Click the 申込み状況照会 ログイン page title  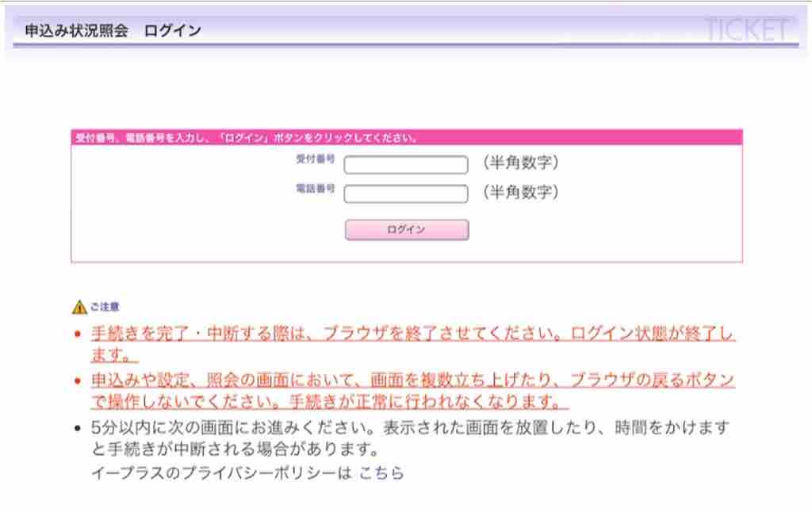pyautogui.click(x=113, y=29)
